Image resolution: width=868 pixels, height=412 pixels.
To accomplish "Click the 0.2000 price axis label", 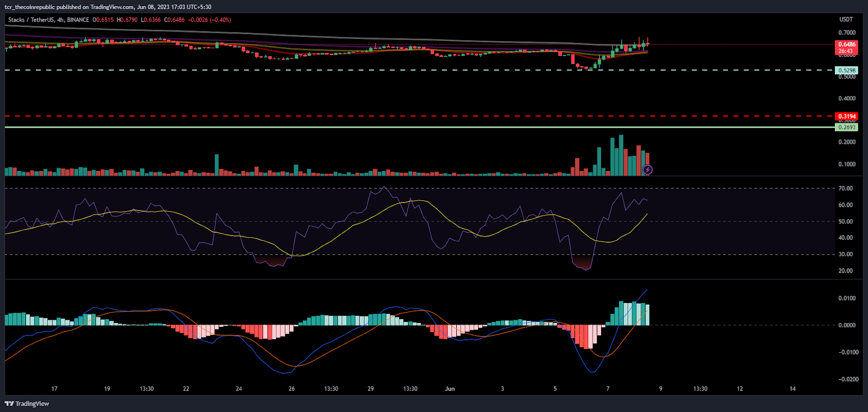I will (847, 142).
